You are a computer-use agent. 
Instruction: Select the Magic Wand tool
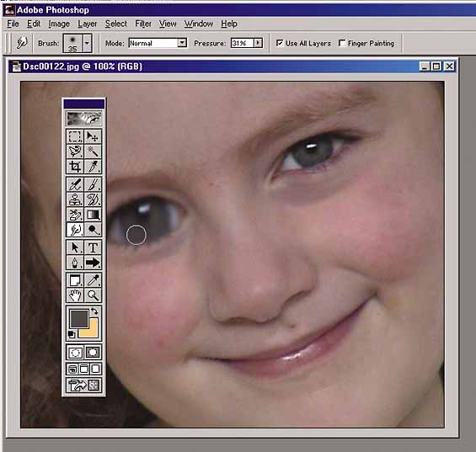(93, 151)
